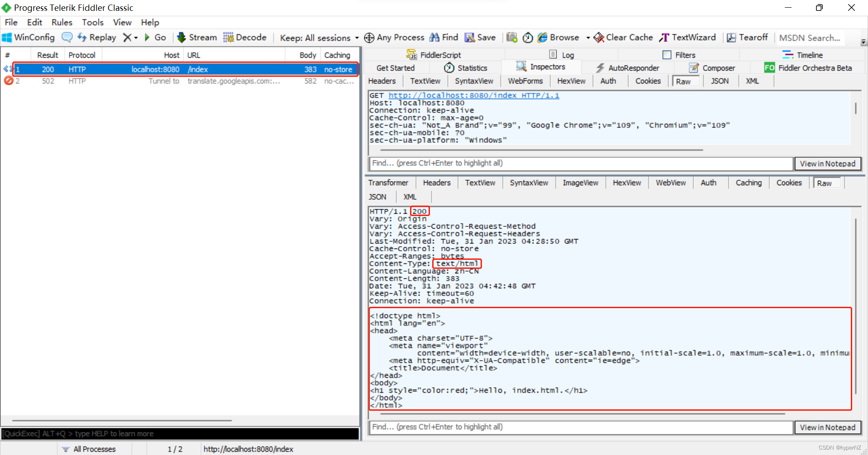
Task: Open the Fiddler Orchestra Beta tab
Action: [x=808, y=68]
